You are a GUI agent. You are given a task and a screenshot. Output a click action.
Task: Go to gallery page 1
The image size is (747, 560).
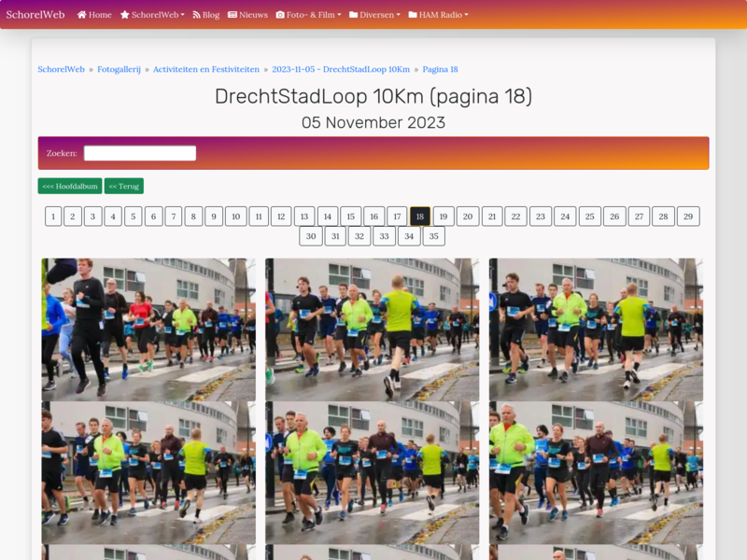tap(53, 217)
